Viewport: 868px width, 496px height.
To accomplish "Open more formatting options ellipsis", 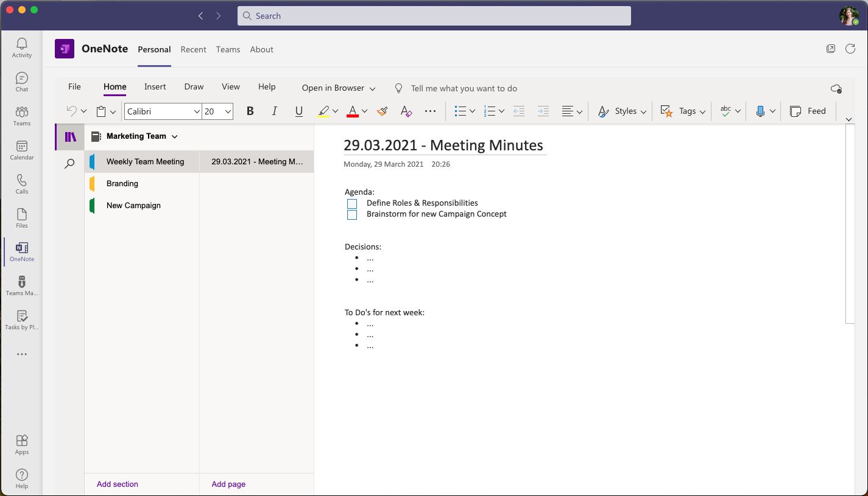I will [431, 111].
